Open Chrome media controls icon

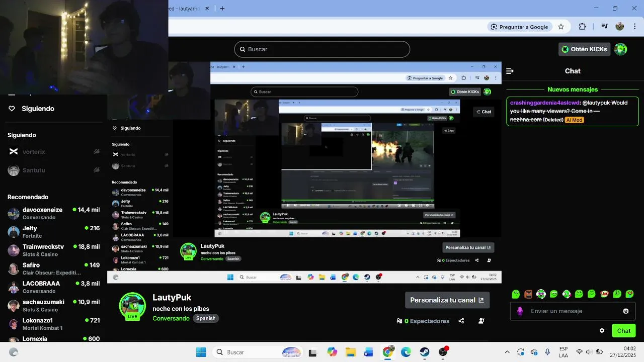[604, 27]
